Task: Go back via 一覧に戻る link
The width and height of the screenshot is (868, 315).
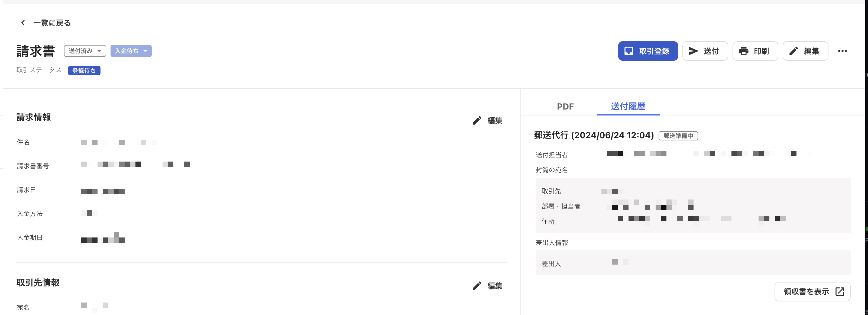Action: tap(52, 23)
